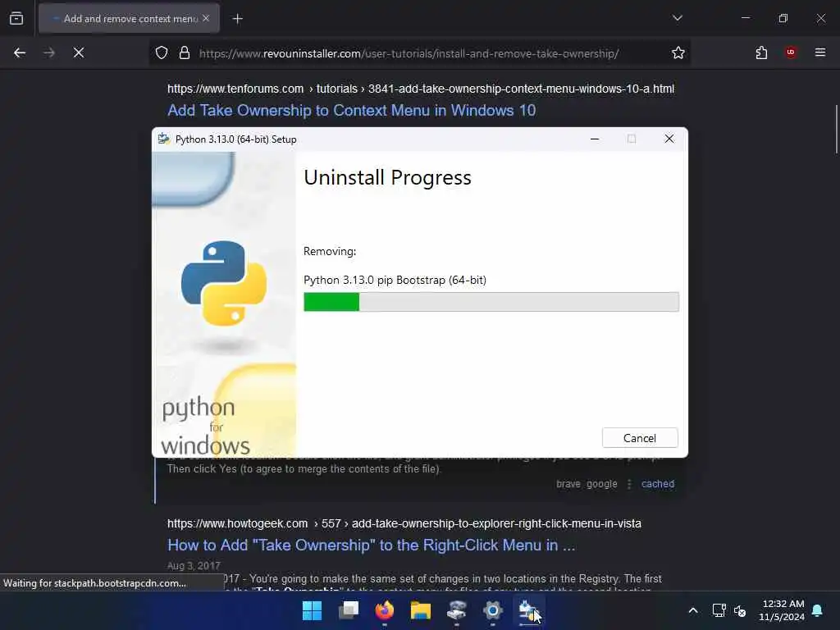Stop loading the page in Firefox
This screenshot has height=630, width=840.
pyautogui.click(x=79, y=52)
